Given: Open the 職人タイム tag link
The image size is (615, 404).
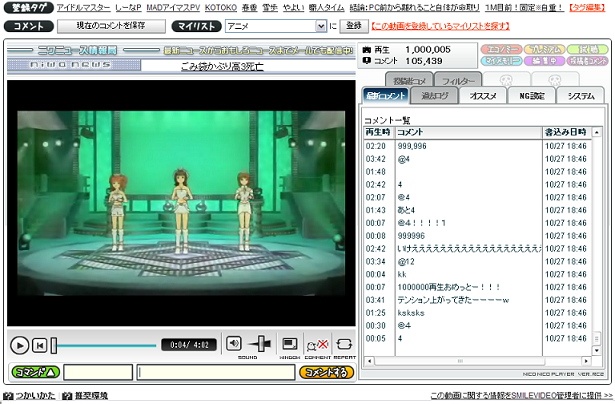Looking at the screenshot, I should pyautogui.click(x=327, y=7).
